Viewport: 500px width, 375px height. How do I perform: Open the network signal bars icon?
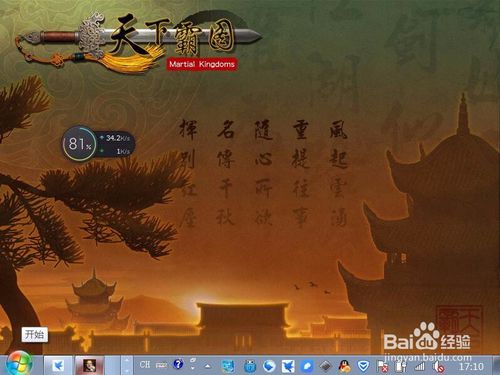click(419, 367)
